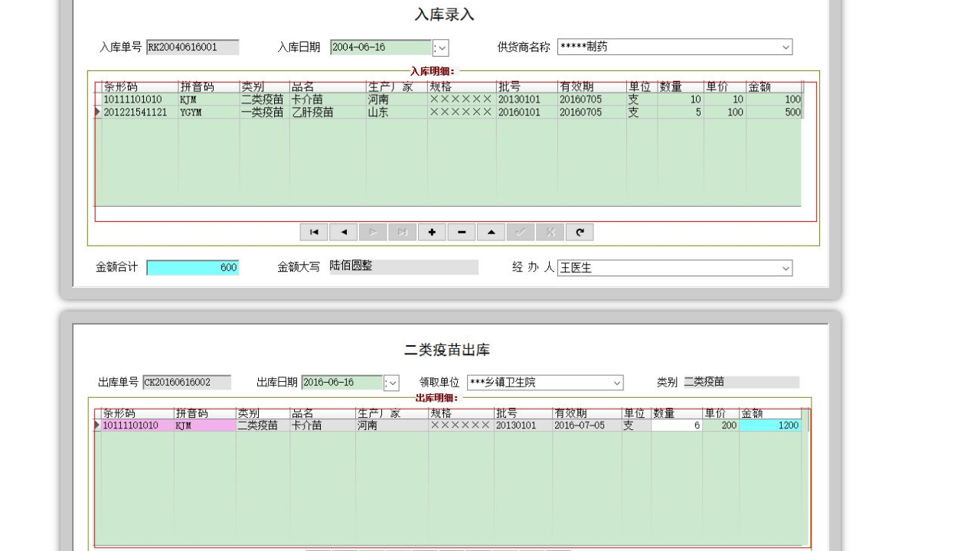Select the 乙肝疫苗 row in the inbound grid
The width and height of the screenshot is (980, 551).
(306, 112)
